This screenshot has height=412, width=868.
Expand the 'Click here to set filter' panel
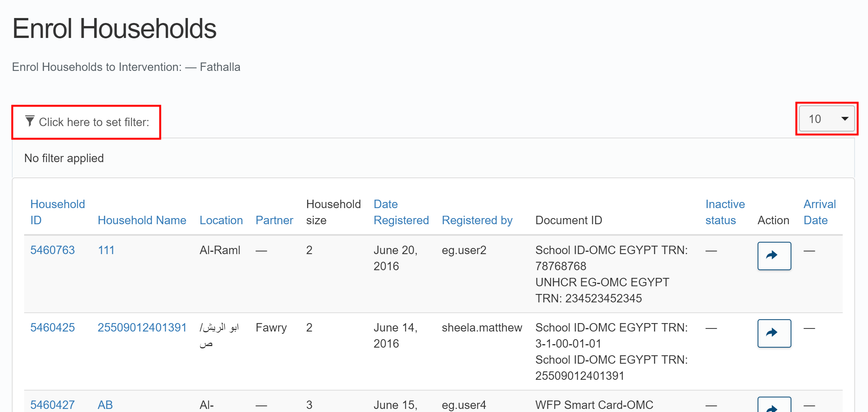pyautogui.click(x=94, y=122)
